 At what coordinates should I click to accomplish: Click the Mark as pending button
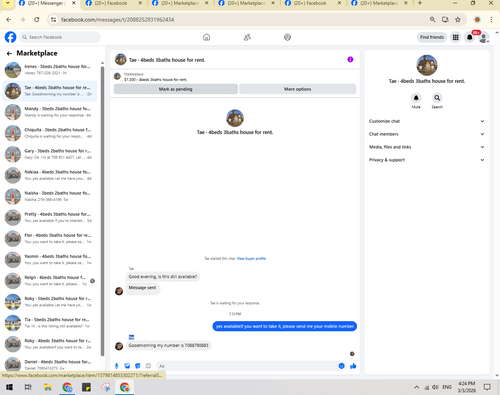click(x=176, y=89)
